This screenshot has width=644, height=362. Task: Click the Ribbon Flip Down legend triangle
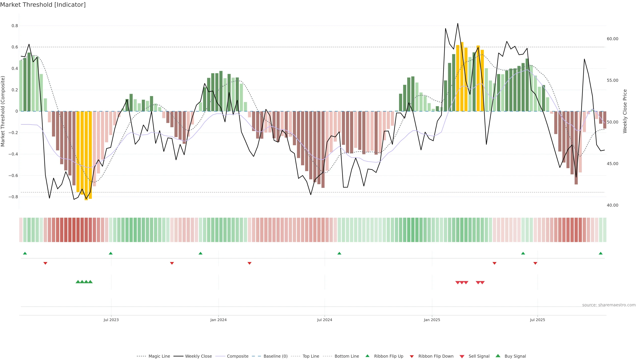pos(412,356)
